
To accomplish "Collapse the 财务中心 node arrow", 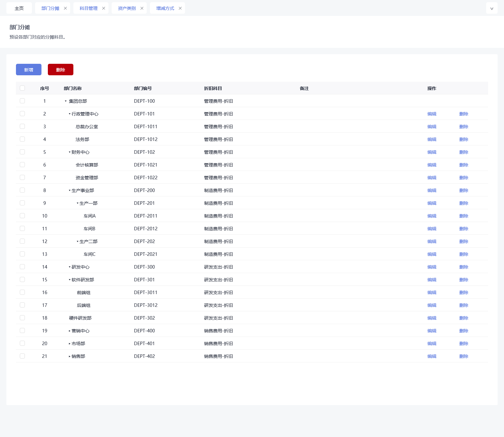I will click(70, 152).
